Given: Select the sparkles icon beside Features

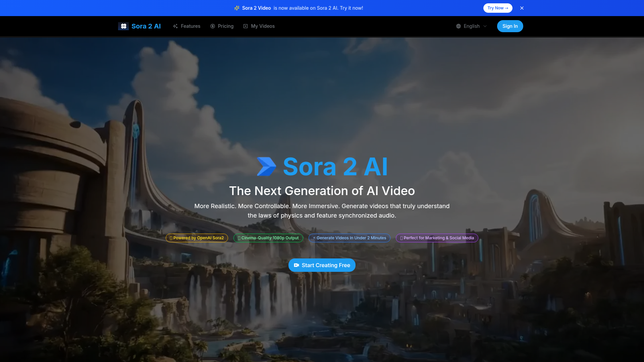Looking at the screenshot, I should point(175,26).
